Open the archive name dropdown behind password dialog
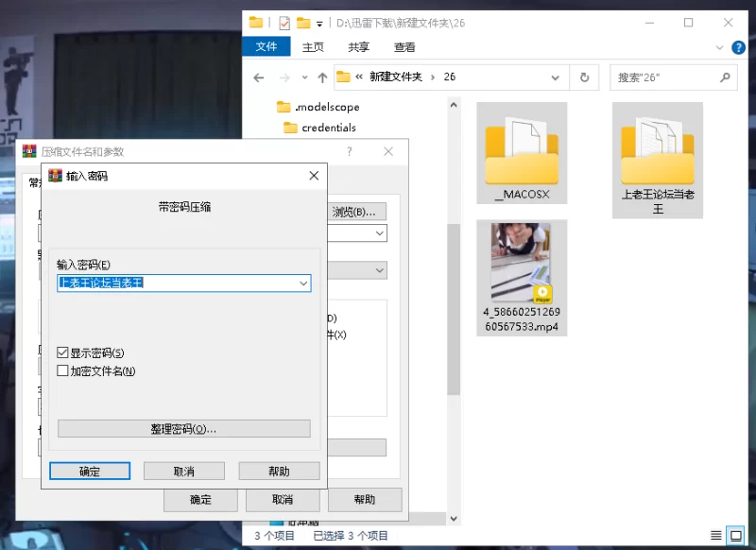The height and width of the screenshot is (550, 756). pos(380,233)
